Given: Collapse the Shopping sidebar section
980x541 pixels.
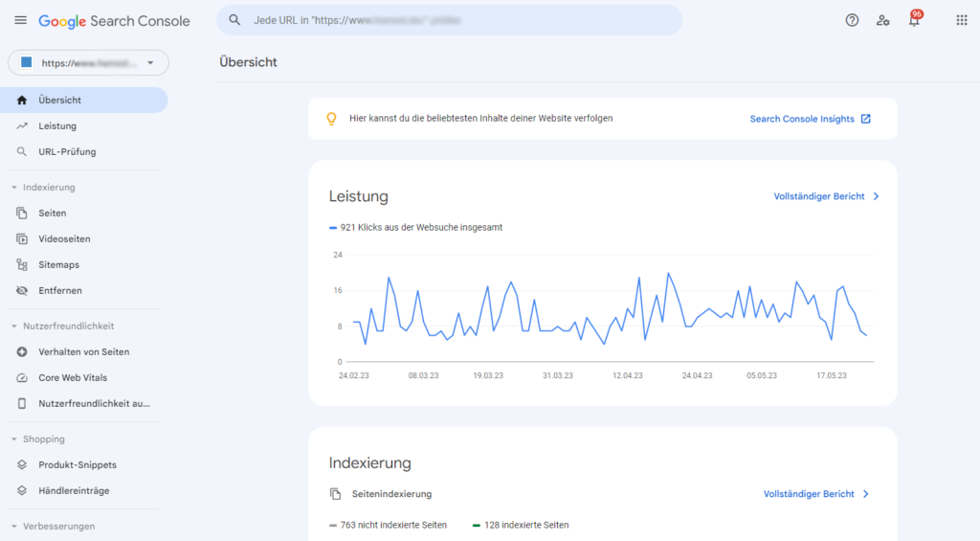Looking at the screenshot, I should pyautogui.click(x=14, y=440).
